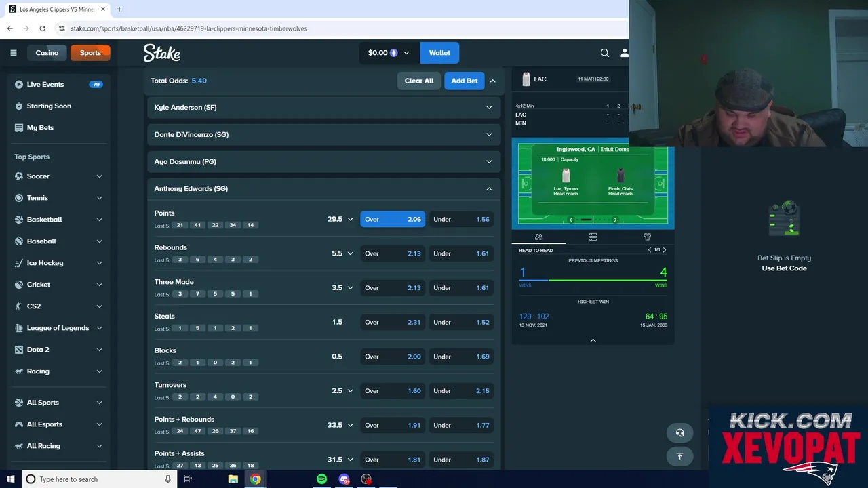Select Under 1.56 on Points
The image size is (868, 488).
461,219
